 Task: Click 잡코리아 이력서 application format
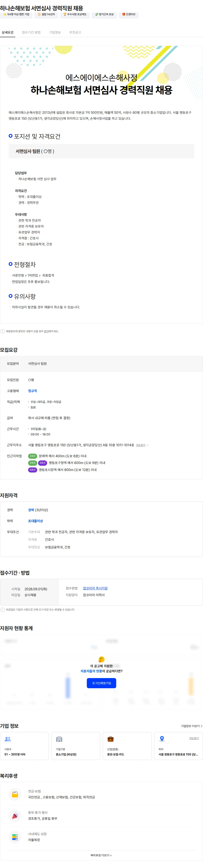[94, 595]
